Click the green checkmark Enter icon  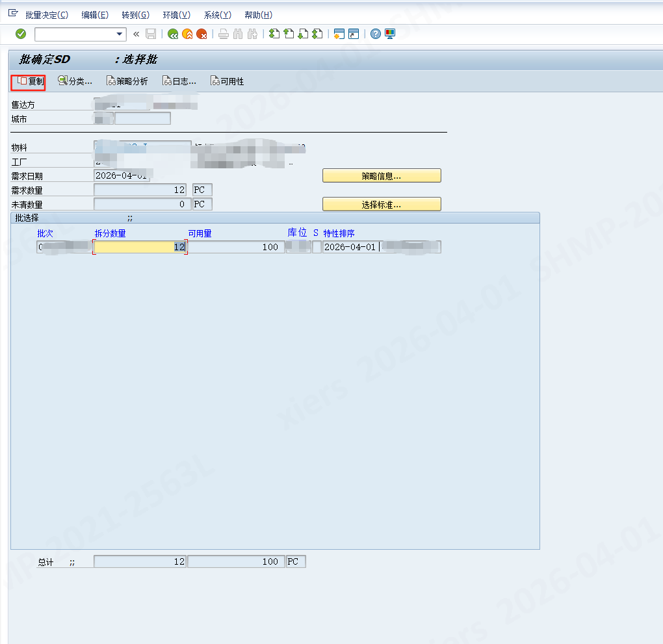coord(21,34)
